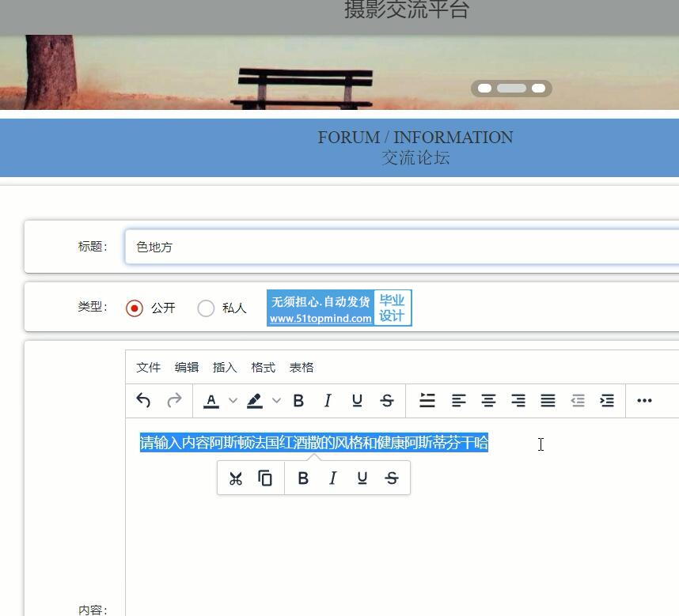Copy selection using the popup copy icon
Viewport: 679px width, 616px height.
coord(265,478)
